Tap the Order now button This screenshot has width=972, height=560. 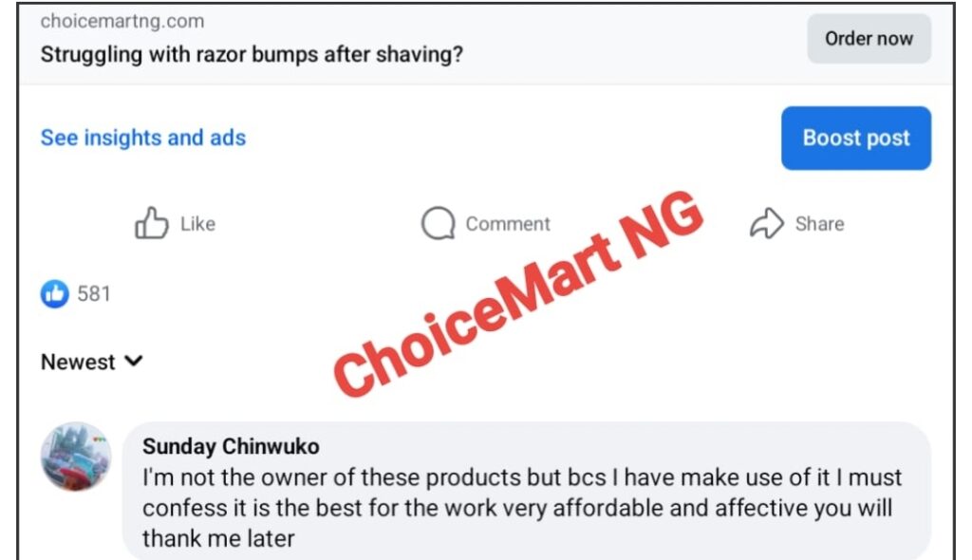click(869, 39)
